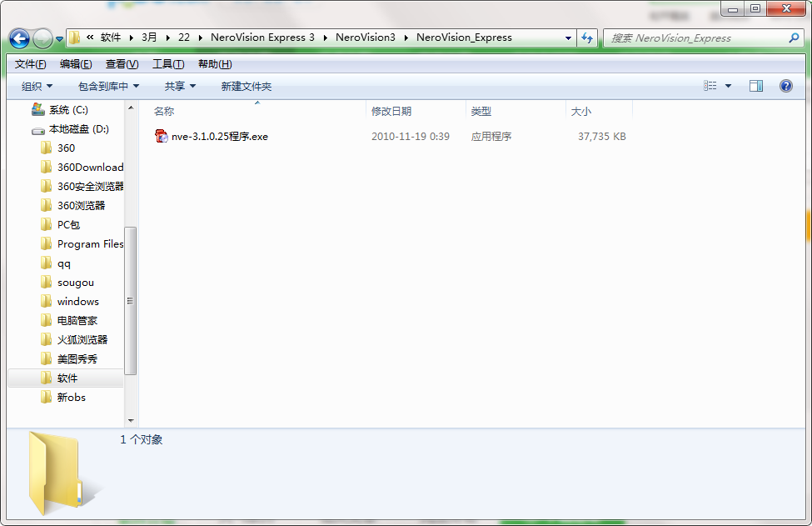Select 软件 in the address breadcrumb
This screenshot has width=812, height=526.
(x=111, y=38)
